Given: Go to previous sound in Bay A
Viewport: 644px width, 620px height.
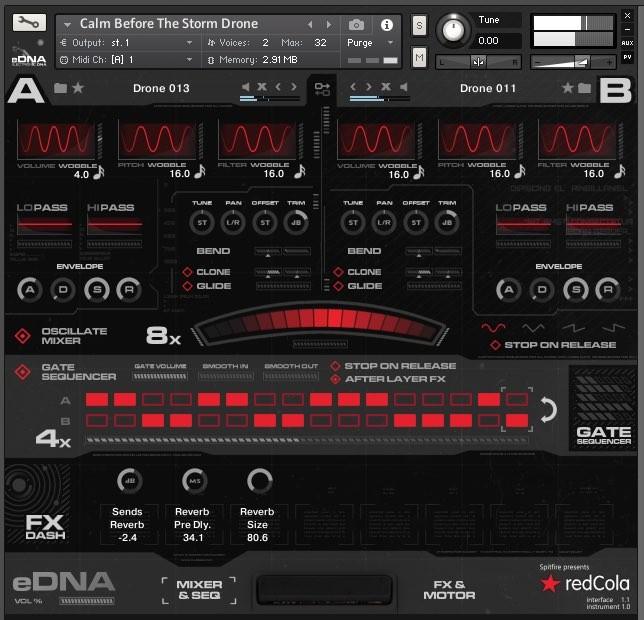Looking at the screenshot, I should click(278, 87).
